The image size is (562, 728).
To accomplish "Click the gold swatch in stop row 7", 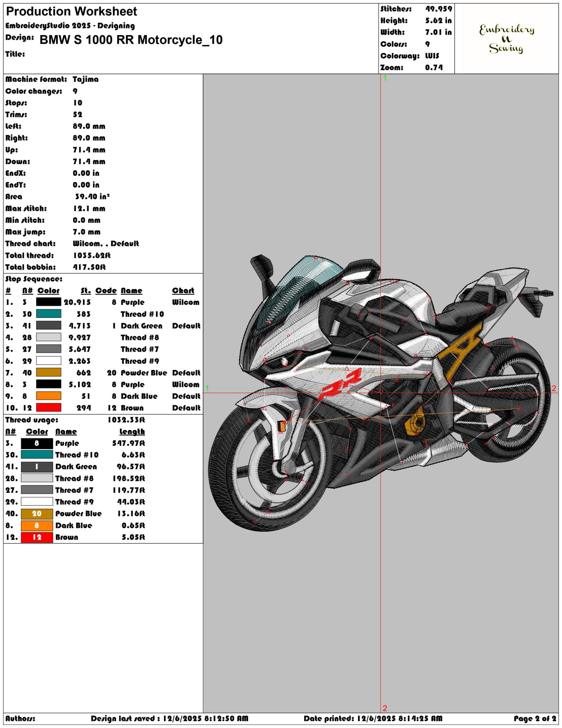I will tap(49, 372).
